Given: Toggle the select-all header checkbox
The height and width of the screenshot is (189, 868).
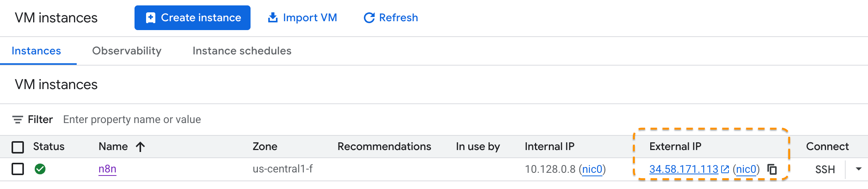Looking at the screenshot, I should pos(18,147).
